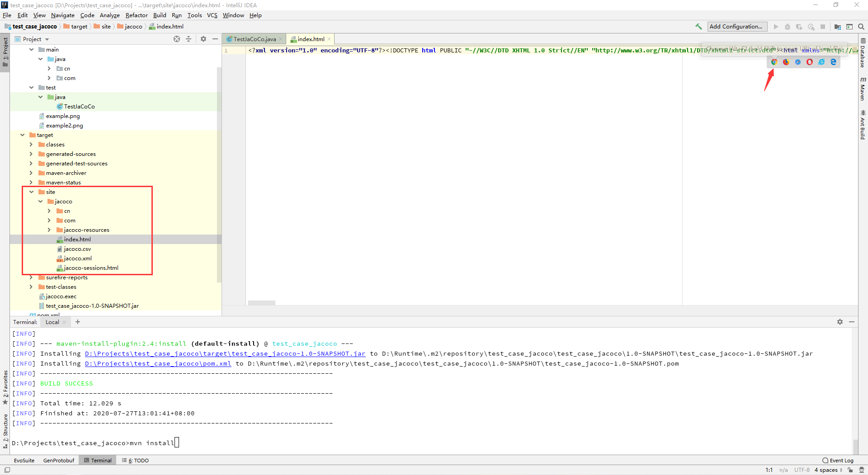Click the locate-opened-file target icon in Project panel
The width and height of the screenshot is (868, 475).
tap(177, 39)
